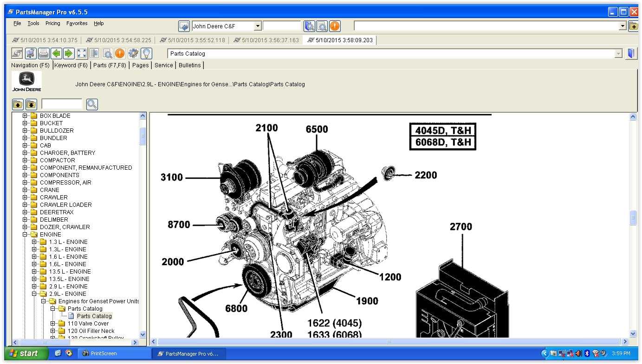This screenshot has height=364, width=642.
Task: Select the CHARGER, BATTERY tree row
Action: coord(67,153)
